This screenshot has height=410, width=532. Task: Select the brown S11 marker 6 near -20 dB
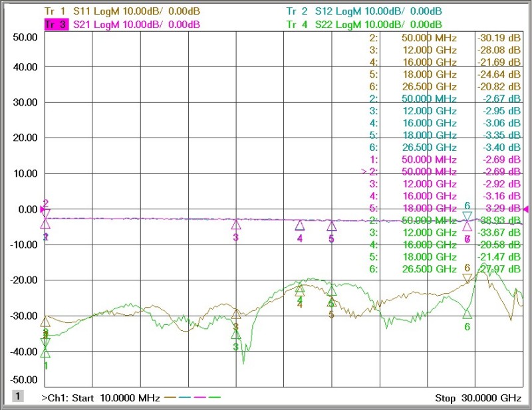pos(467,278)
